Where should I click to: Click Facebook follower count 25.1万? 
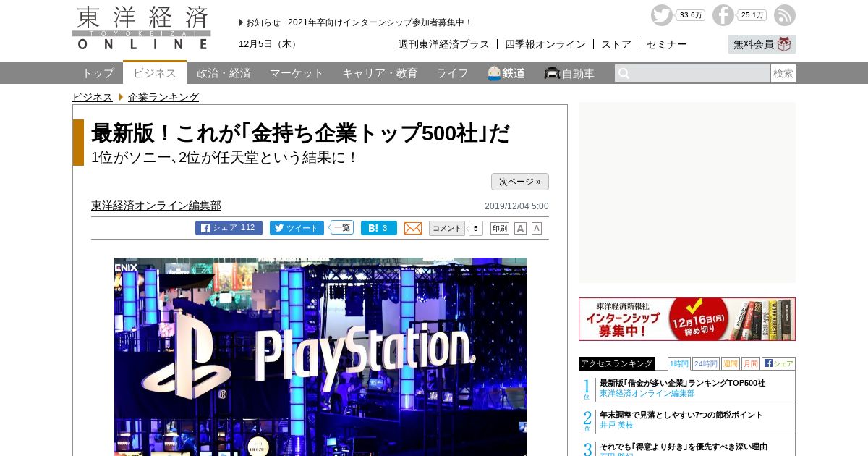752,15
